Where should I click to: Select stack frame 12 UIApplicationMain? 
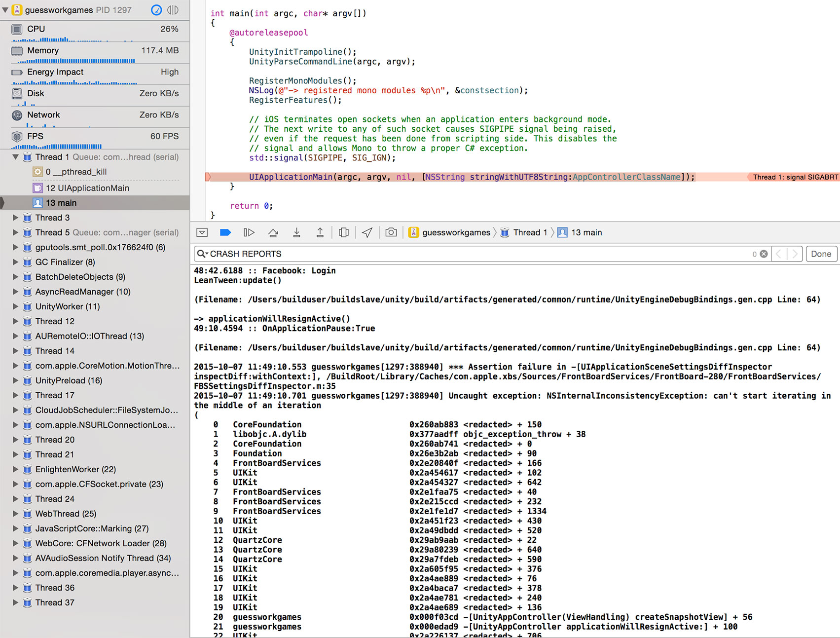95,188
